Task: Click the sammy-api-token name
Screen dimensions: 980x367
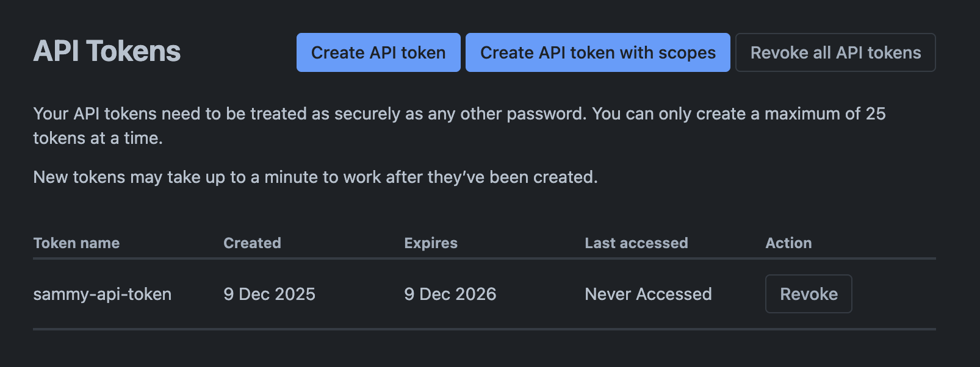Action: (102, 294)
